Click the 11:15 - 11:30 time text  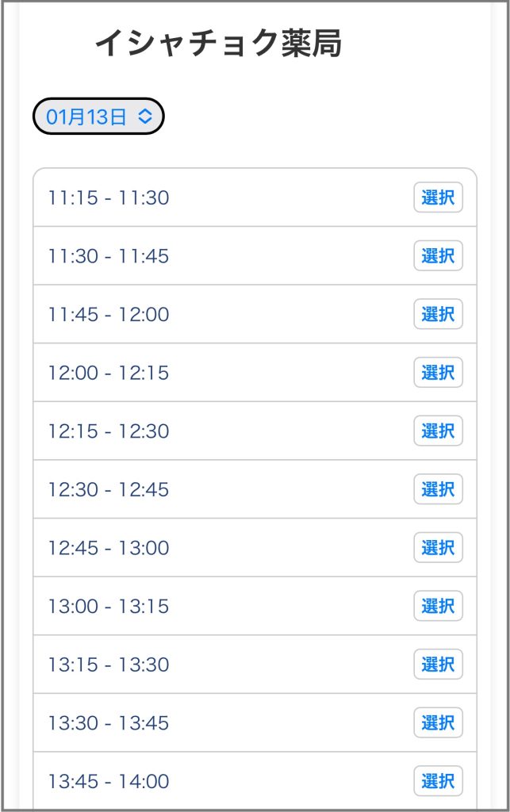[x=109, y=197]
